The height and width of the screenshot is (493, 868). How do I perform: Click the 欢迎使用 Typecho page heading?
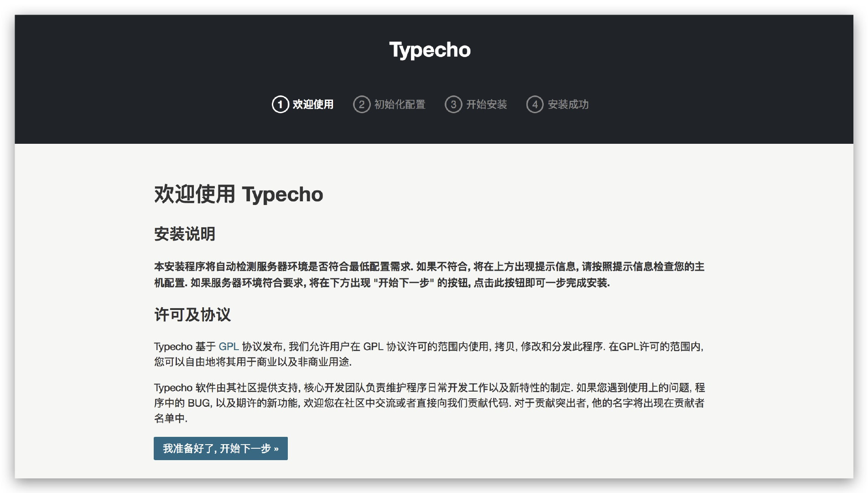pos(239,194)
